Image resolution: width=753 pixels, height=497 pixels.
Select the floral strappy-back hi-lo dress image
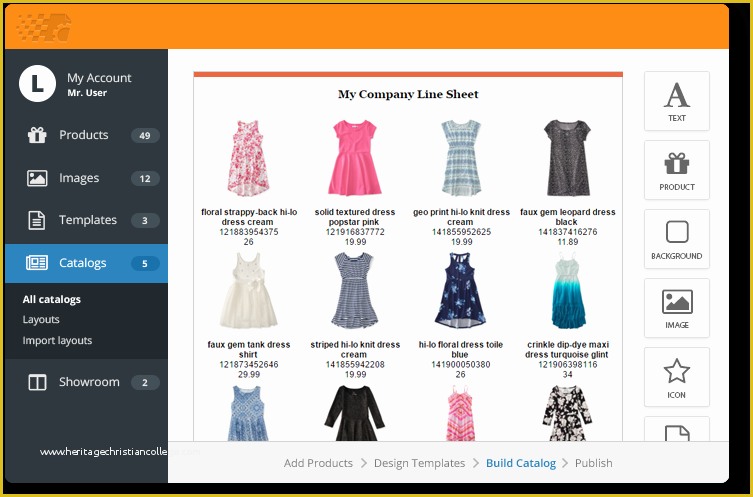point(248,158)
